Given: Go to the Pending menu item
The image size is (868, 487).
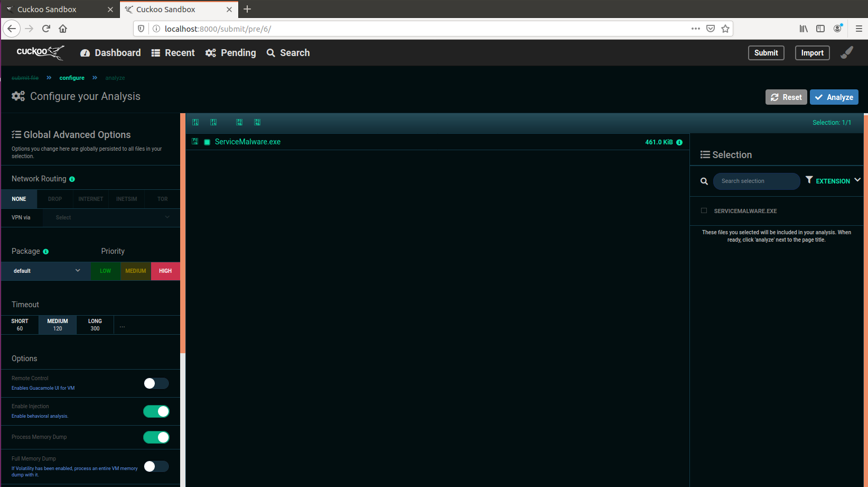Looking at the screenshot, I should tap(231, 53).
